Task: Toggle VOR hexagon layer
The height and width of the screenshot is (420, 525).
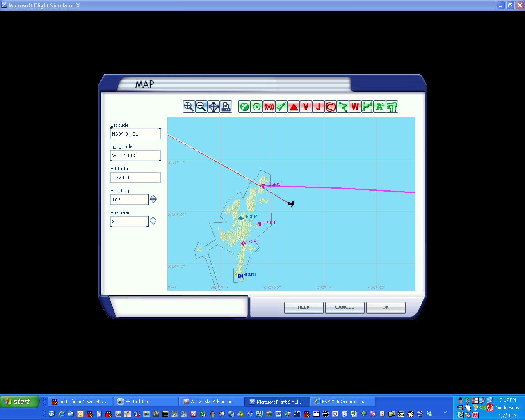Action: (256, 107)
